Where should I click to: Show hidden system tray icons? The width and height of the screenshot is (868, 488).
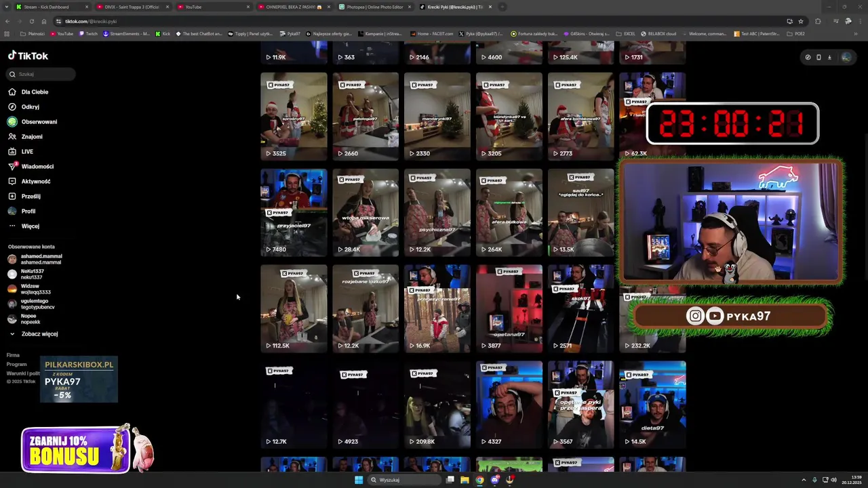[804, 480]
